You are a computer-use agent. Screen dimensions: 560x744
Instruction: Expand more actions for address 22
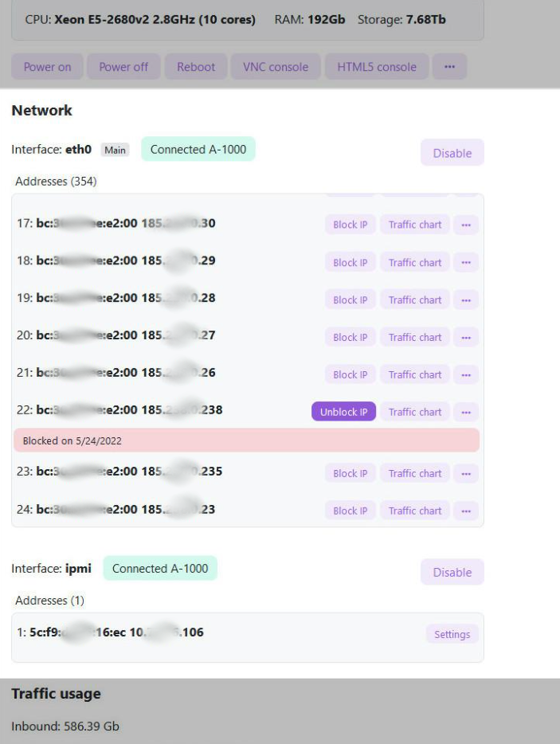click(466, 412)
